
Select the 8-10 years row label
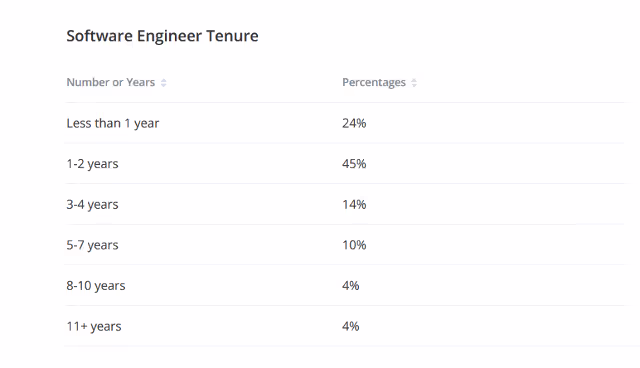(x=96, y=286)
